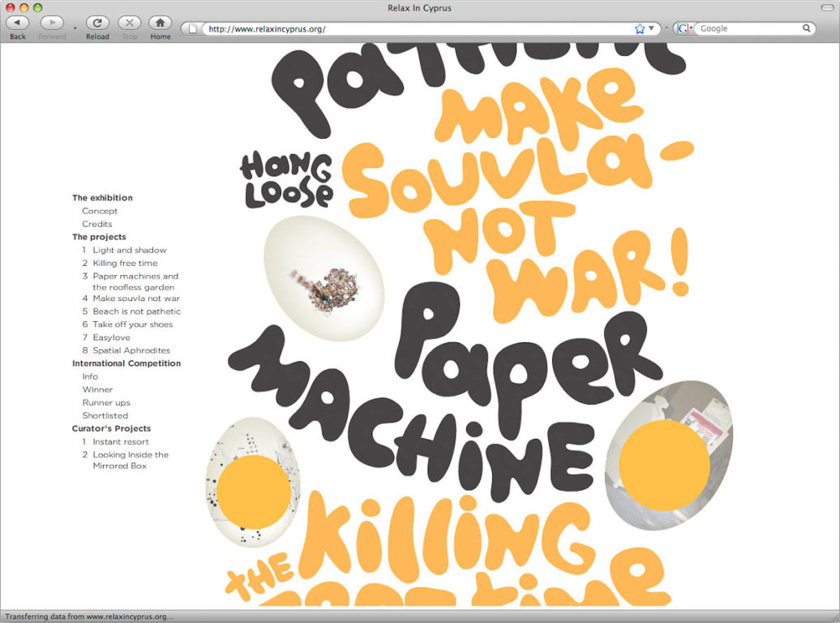
Task: Open the Shortlisted link
Action: pyautogui.click(x=105, y=416)
